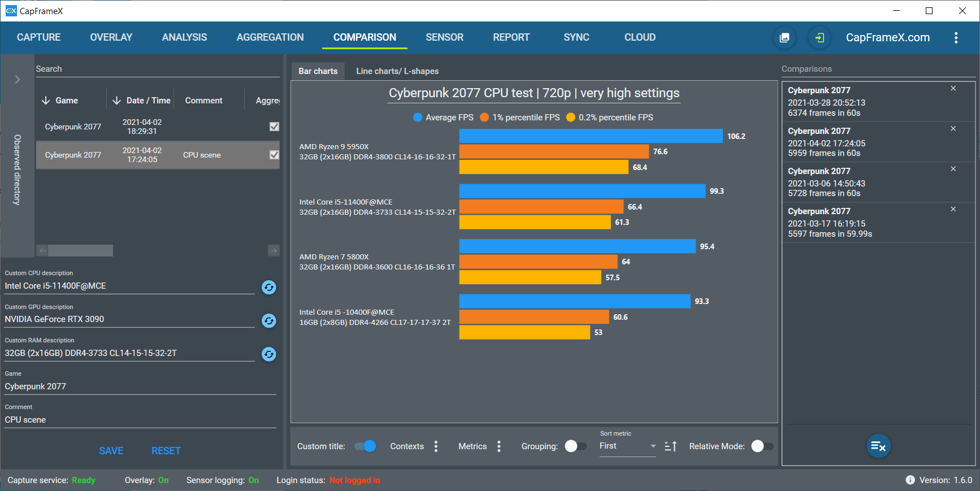Screen dimensions: 980x491
Task: Toggle the sort direction icon
Action: [670, 446]
